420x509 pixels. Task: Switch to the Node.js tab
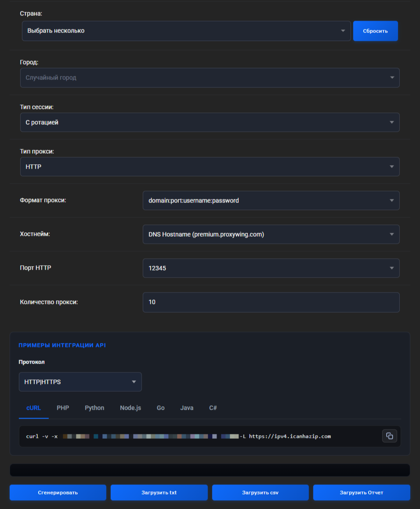[130, 408]
